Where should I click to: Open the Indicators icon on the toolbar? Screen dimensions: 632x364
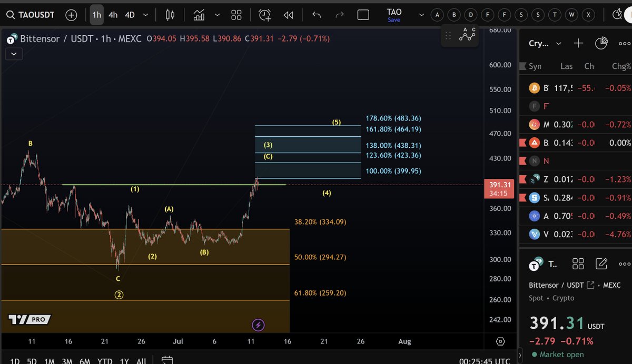[x=199, y=15]
